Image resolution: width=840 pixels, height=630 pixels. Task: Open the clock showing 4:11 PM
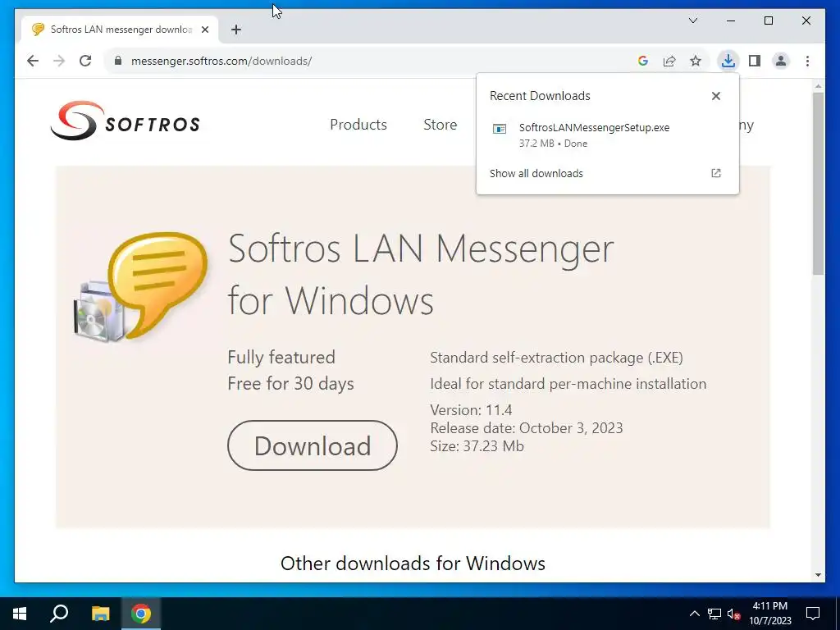[770, 614]
